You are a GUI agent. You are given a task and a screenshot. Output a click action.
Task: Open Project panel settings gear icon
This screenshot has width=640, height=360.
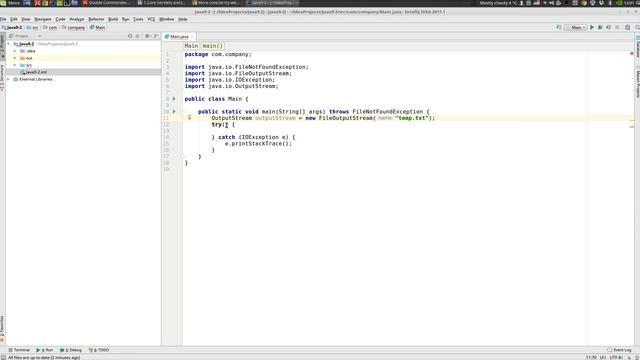pos(148,36)
